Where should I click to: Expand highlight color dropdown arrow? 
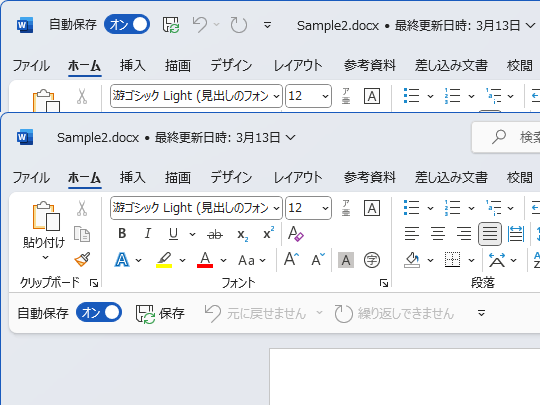[x=182, y=260]
